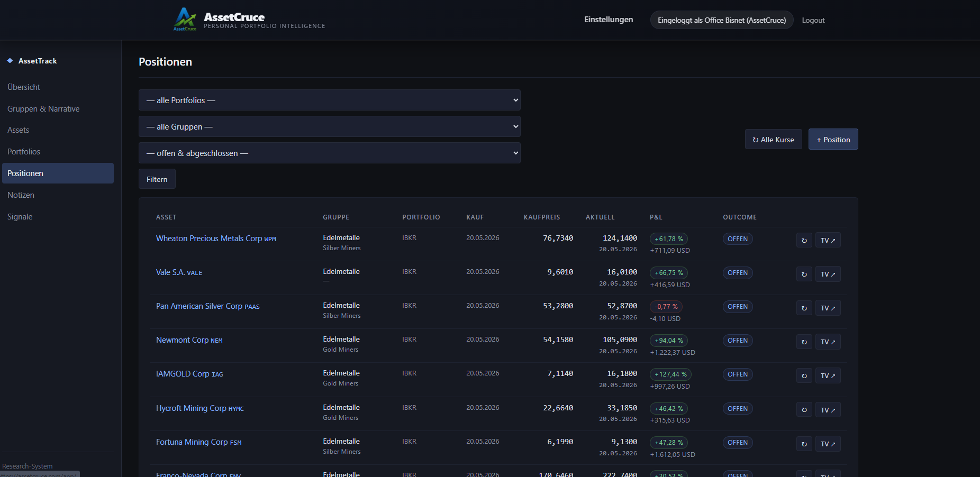The width and height of the screenshot is (980, 477).
Task: Open TradingView link for Newmont Corp
Action: [828, 342]
